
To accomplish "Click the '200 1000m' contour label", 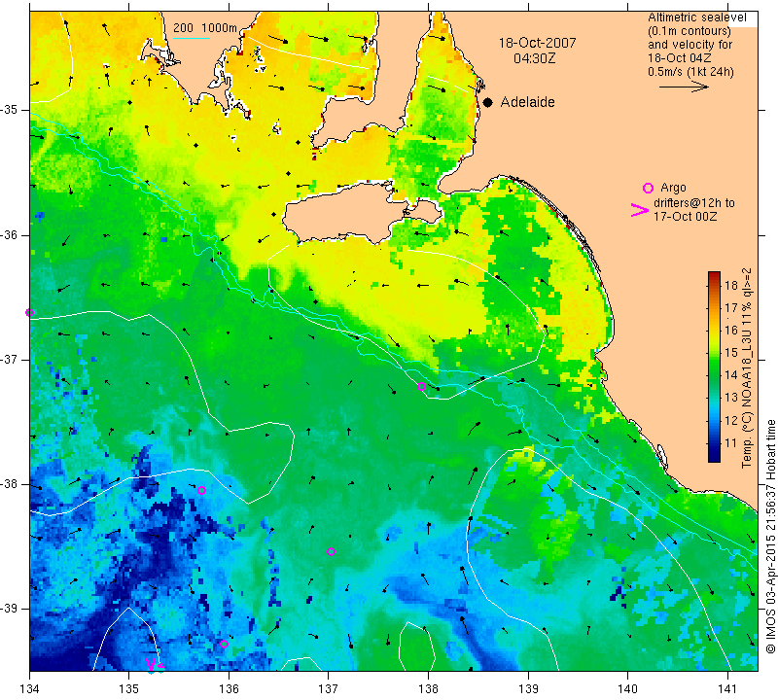I will [205, 28].
